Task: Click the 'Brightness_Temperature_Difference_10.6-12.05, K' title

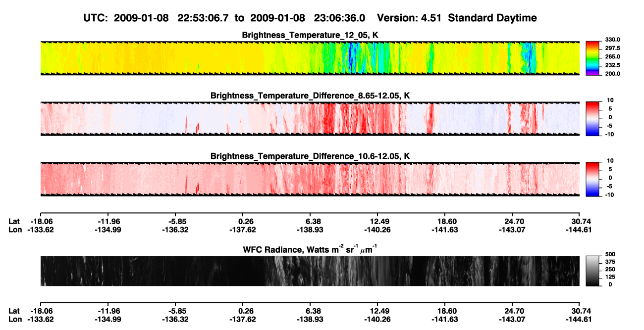Action: click(x=310, y=156)
